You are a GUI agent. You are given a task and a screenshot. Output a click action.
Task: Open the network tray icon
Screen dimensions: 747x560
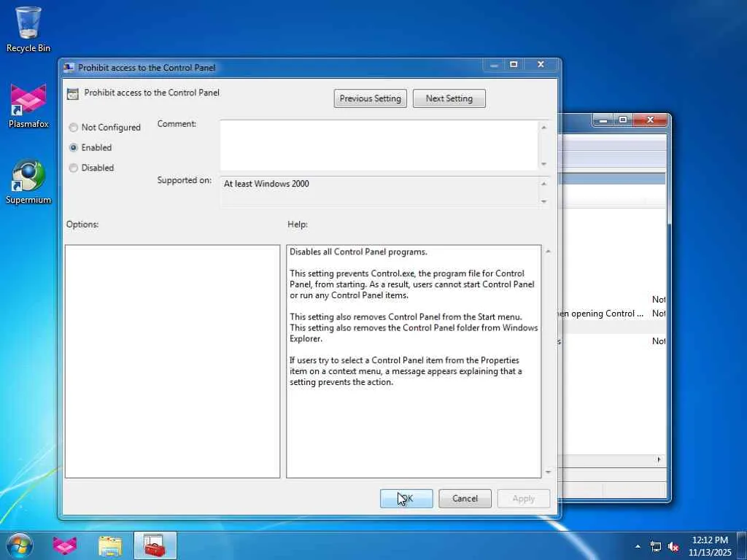tap(656, 547)
